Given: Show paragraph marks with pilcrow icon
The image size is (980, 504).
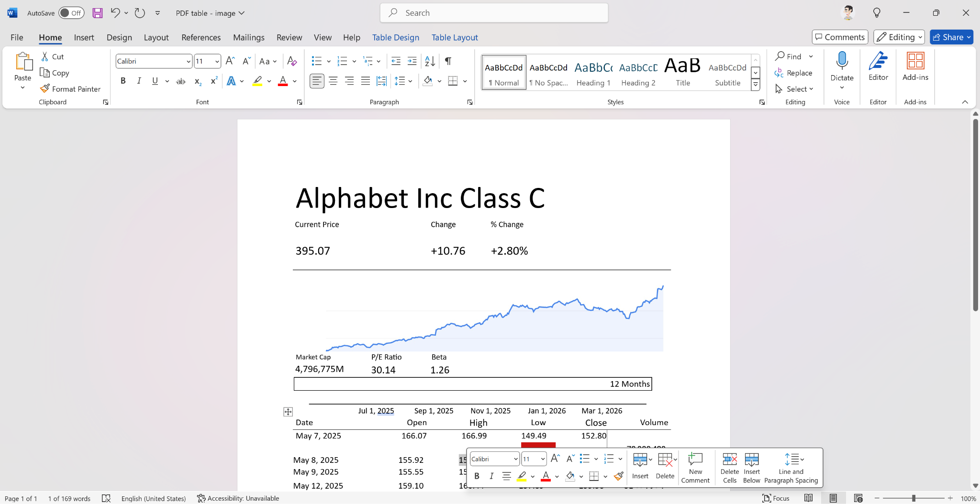Looking at the screenshot, I should pyautogui.click(x=448, y=61).
